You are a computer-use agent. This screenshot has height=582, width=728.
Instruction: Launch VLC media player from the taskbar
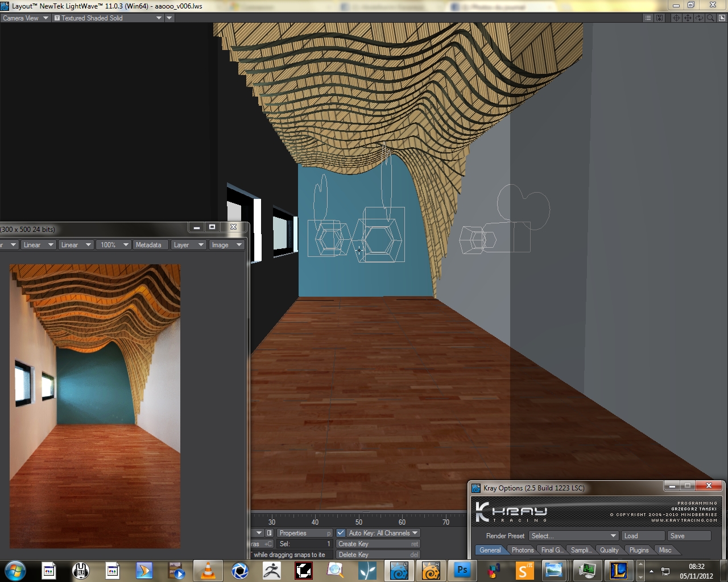(208, 570)
